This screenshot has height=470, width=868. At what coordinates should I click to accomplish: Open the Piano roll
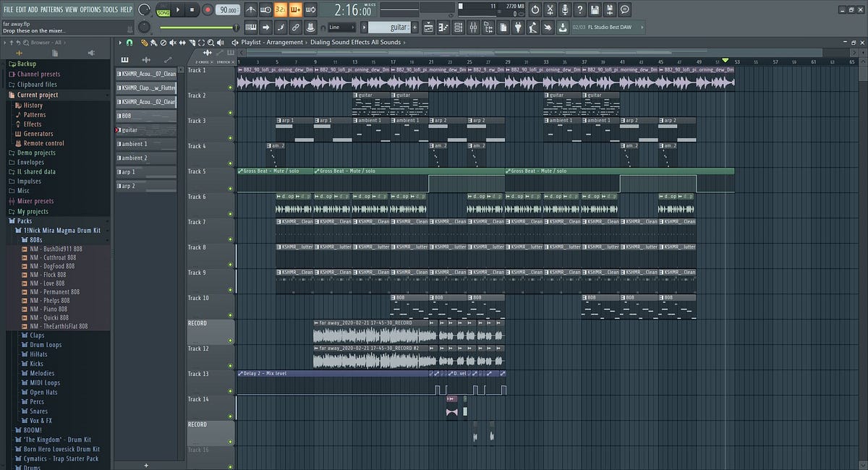(x=442, y=27)
